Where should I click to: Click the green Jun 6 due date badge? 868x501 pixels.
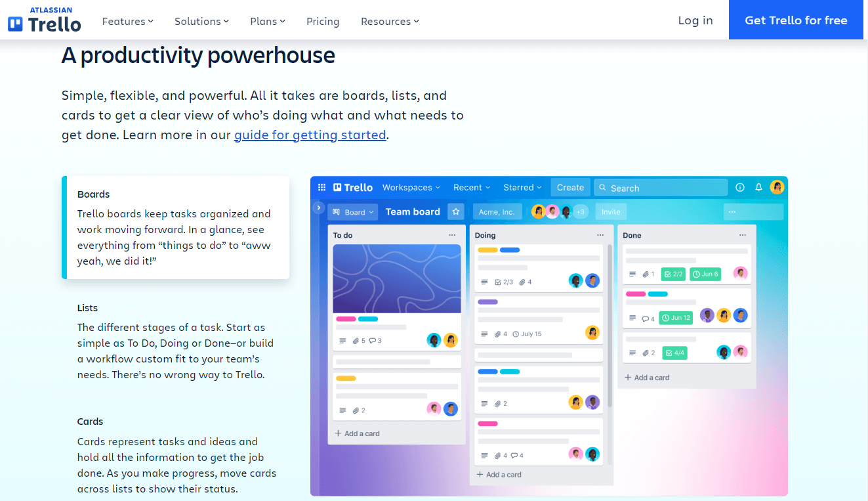pos(705,274)
